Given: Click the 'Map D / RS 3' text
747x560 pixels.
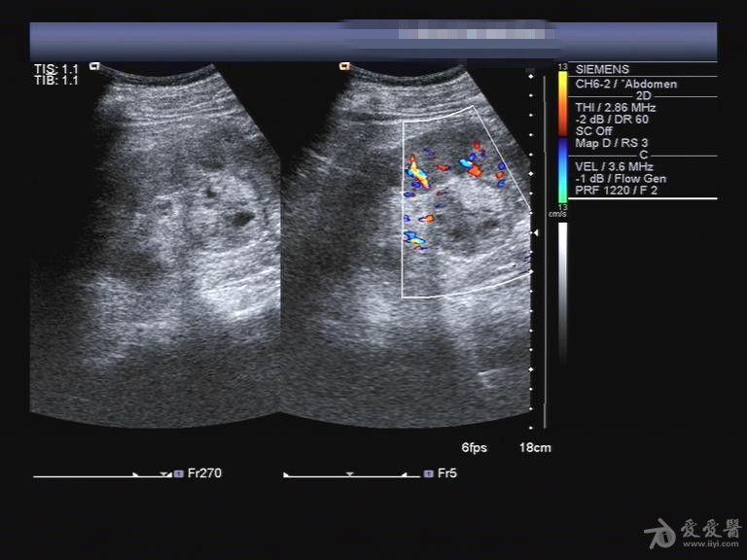Looking at the screenshot, I should click(611, 143).
